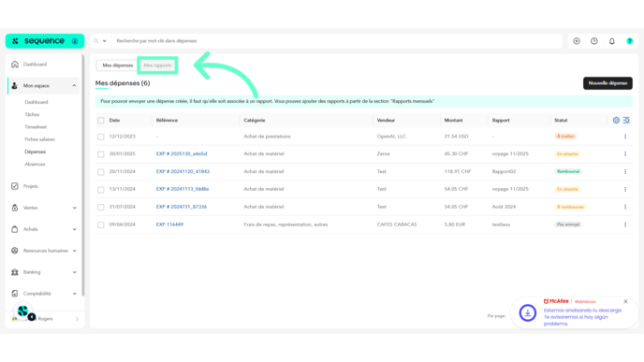The height and width of the screenshot is (362, 644).
Task: Open actions menu for CAFES CARACAS row
Action: tap(625, 224)
